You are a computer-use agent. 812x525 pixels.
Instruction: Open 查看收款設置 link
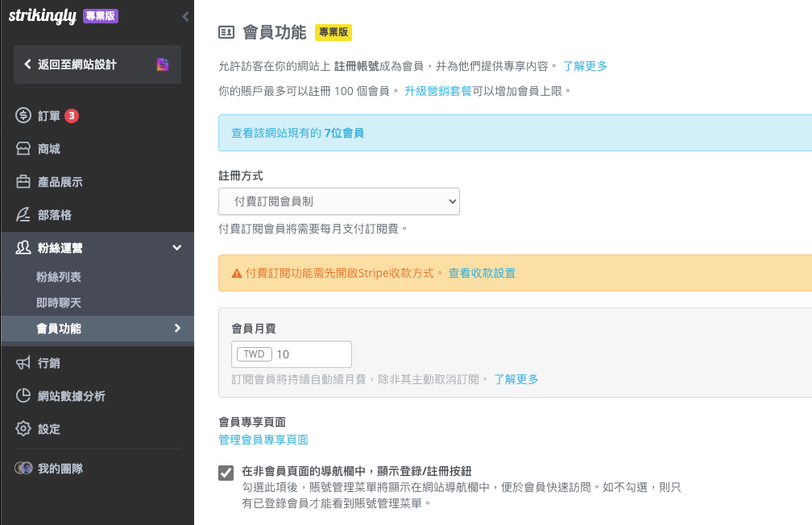[x=482, y=273]
